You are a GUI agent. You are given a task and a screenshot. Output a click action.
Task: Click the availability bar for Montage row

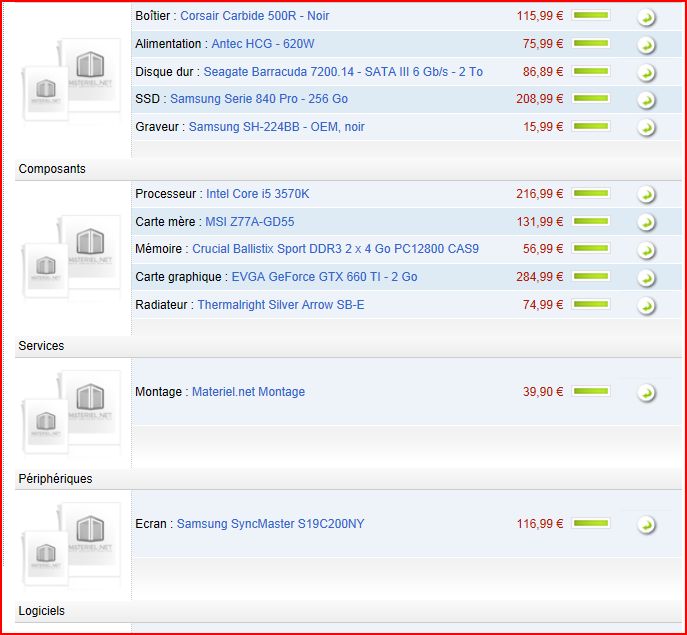591,391
